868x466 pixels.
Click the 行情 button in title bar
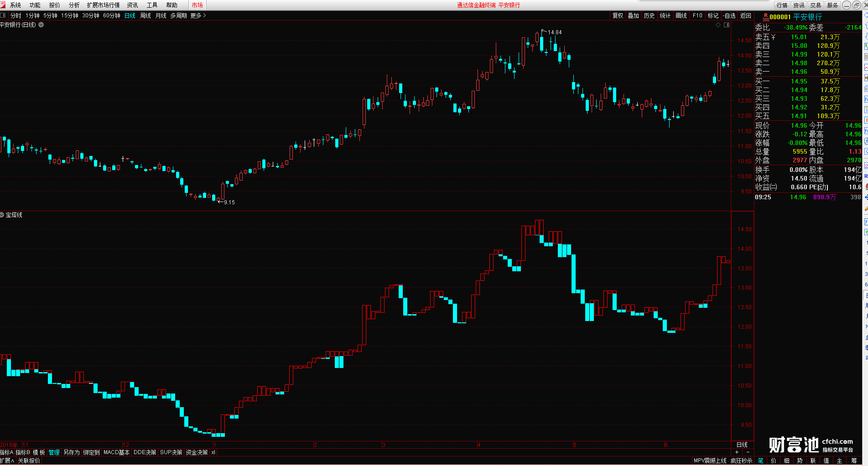click(782, 5)
